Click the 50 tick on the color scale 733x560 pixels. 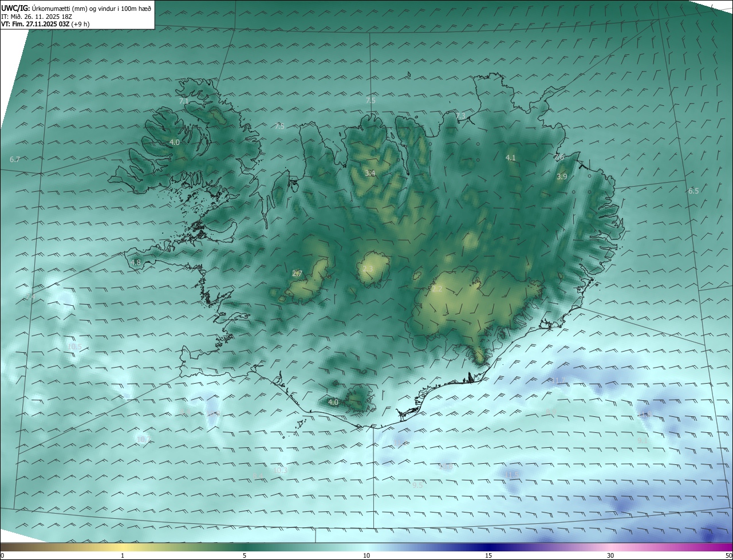point(728,555)
